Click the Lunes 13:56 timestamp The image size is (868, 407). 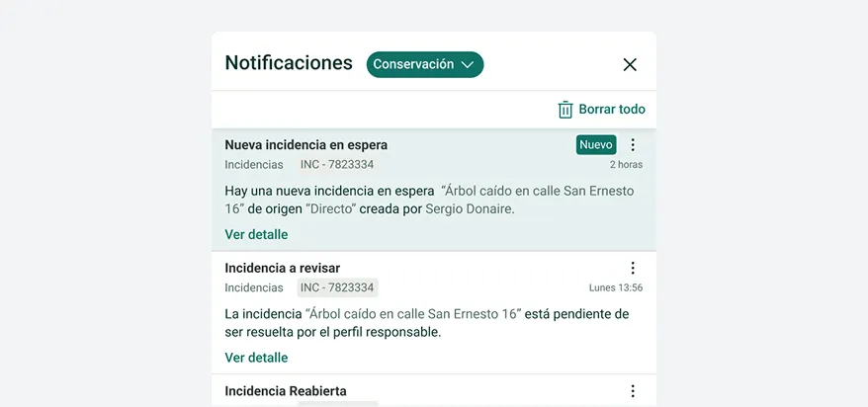616,287
